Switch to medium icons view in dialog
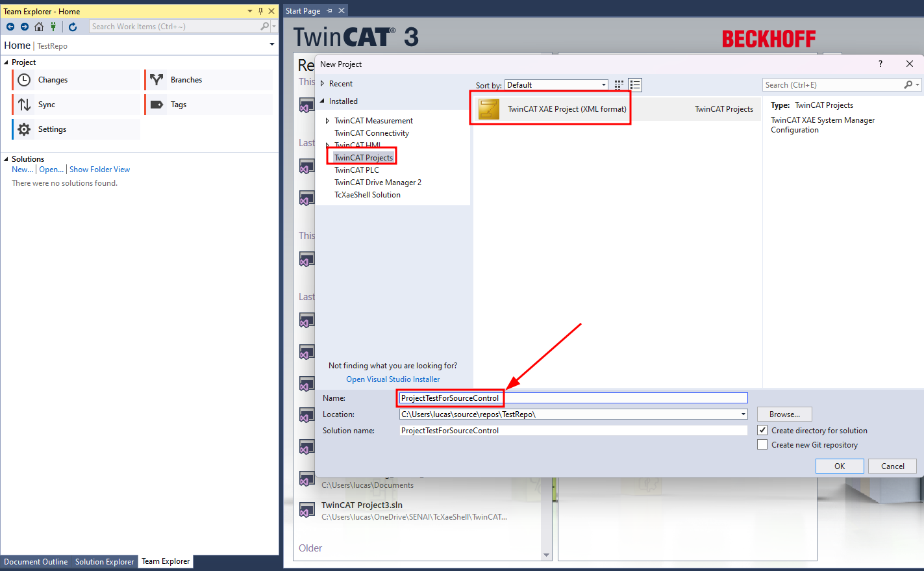Viewport: 924px width, 571px height. pyautogui.click(x=619, y=85)
